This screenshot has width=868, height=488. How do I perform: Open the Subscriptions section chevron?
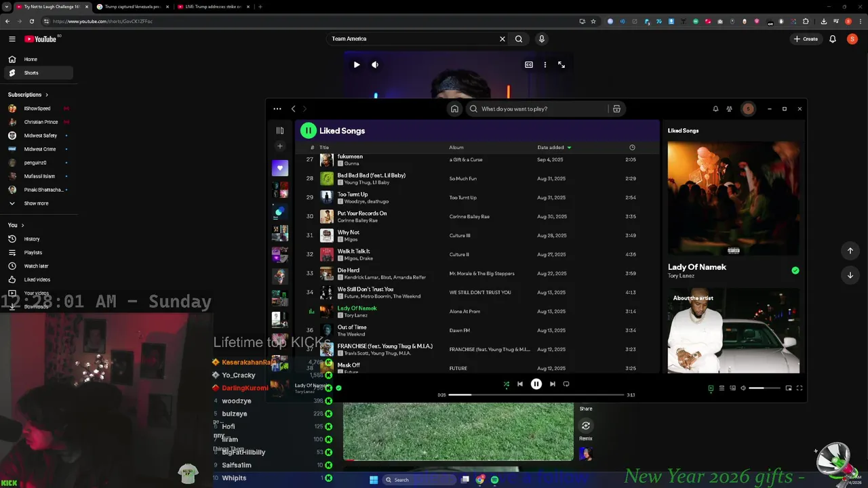click(x=47, y=95)
